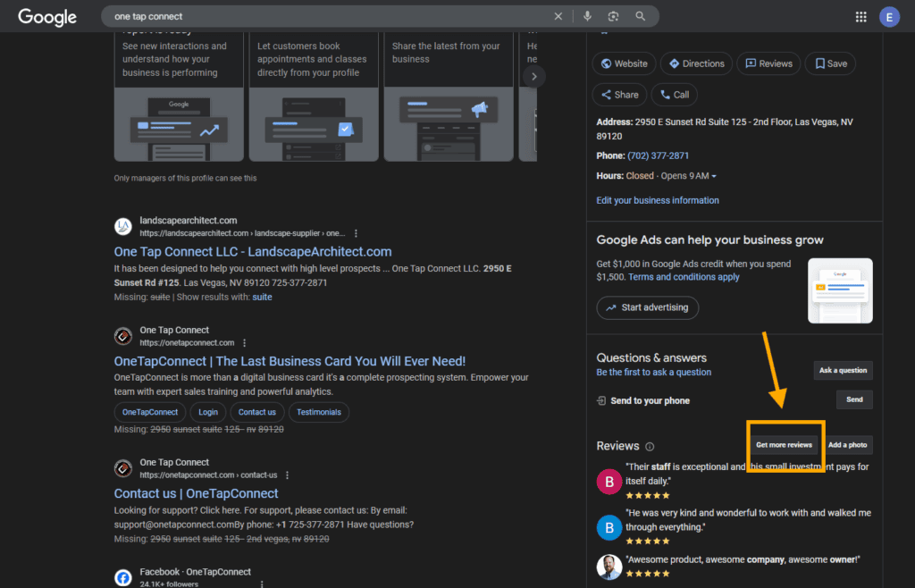
Task: Save the business listing
Action: click(830, 63)
